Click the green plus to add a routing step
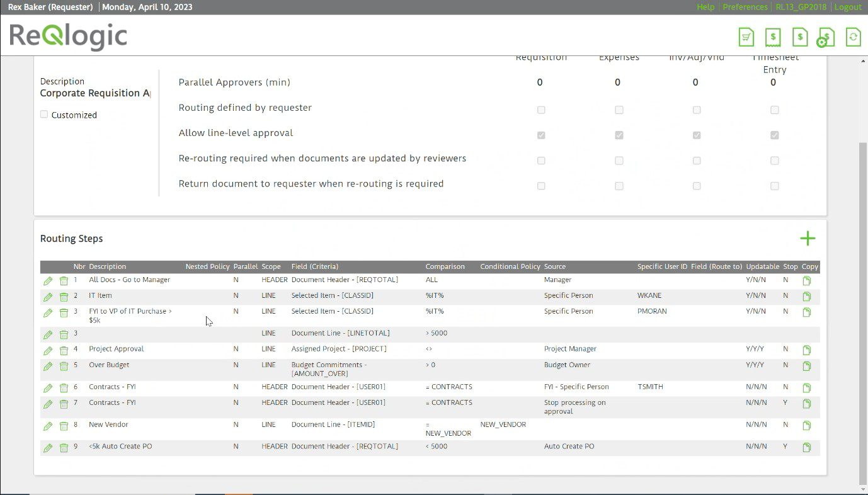Viewport: 868px width, 495px height. (808, 238)
